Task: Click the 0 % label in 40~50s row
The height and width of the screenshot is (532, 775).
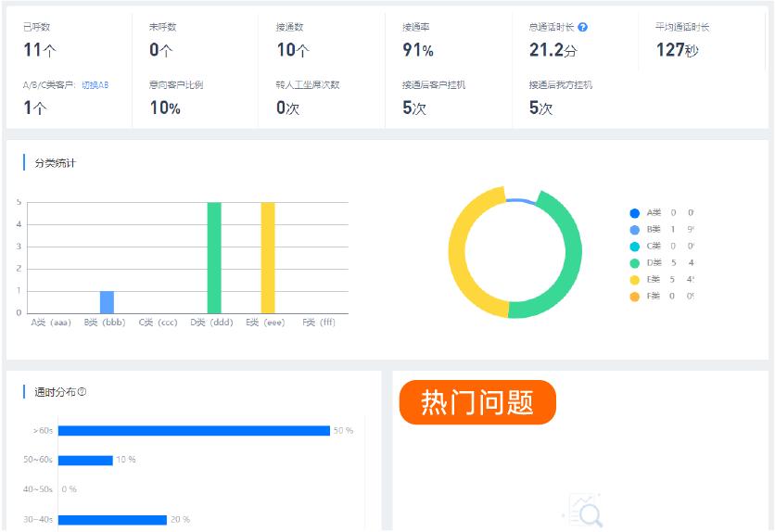Action: point(70,489)
